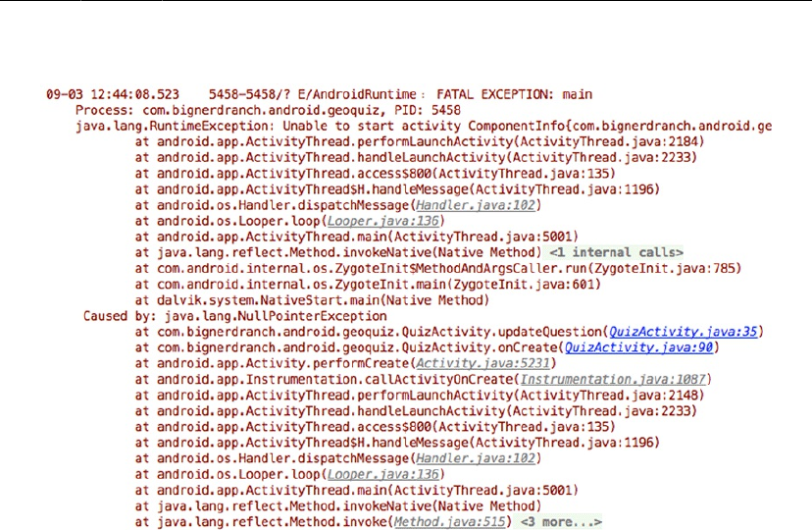Follow the Instrumentation.java:1087 source link
812x530 pixels.
click(613, 379)
